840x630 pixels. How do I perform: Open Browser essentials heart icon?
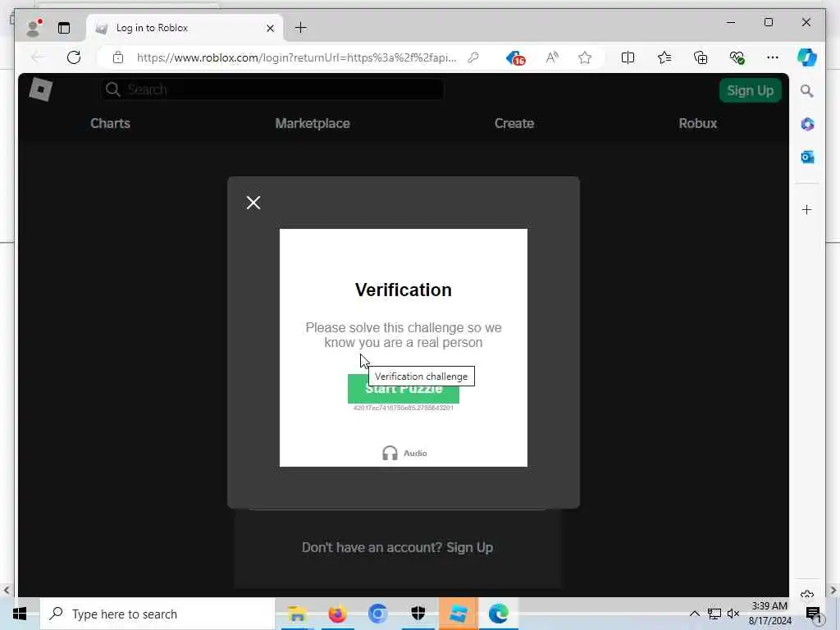pos(737,57)
